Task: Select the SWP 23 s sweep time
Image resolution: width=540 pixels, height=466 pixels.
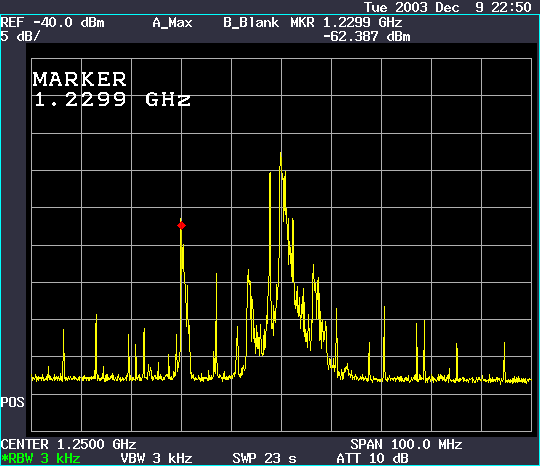Action: 264,458
